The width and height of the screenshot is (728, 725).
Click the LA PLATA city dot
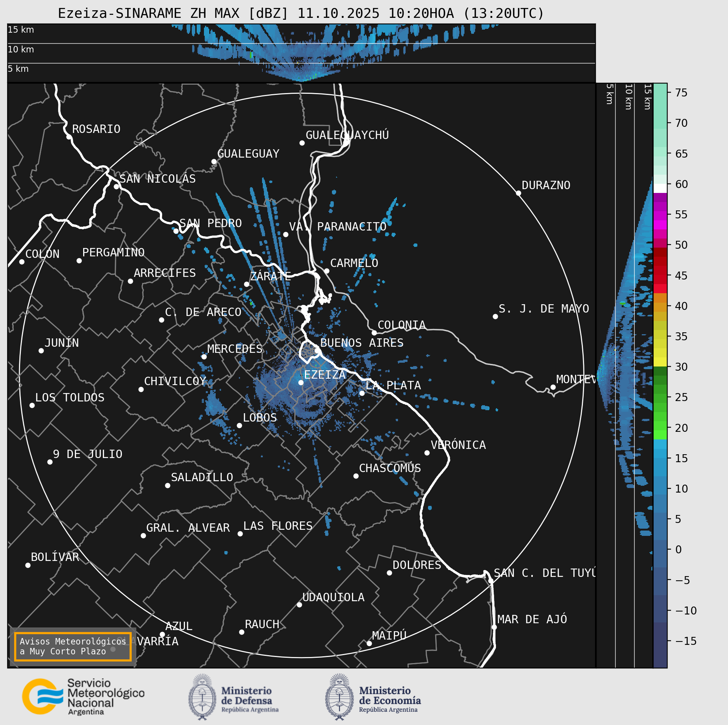(x=362, y=393)
